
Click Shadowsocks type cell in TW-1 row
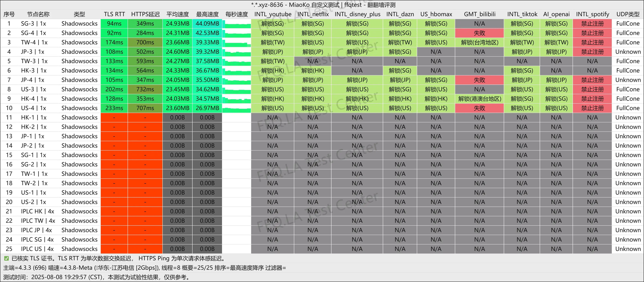80,174
